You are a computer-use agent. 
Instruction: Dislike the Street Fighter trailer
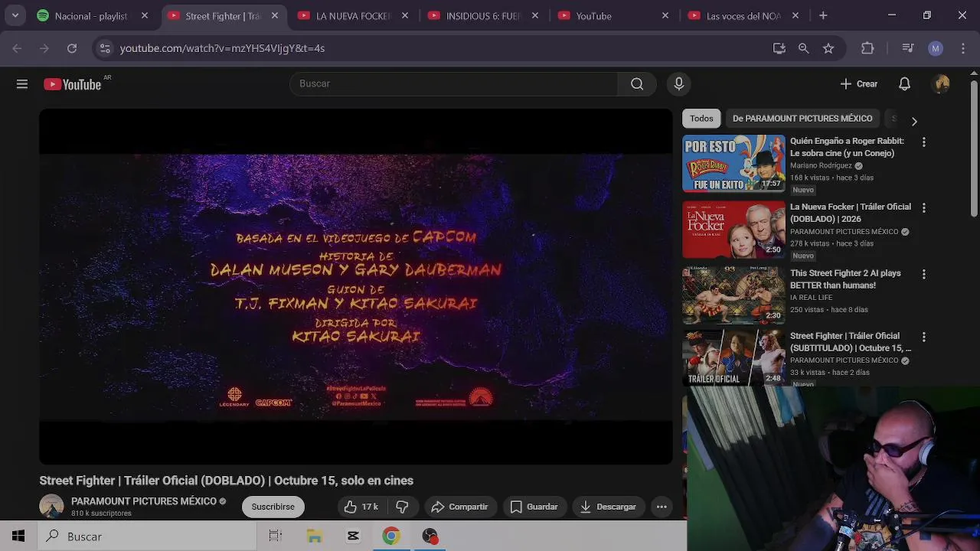(402, 507)
